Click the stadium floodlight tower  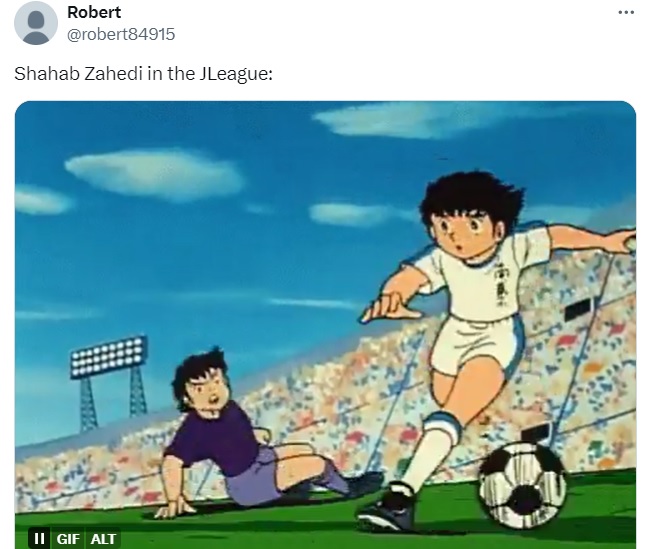point(109,381)
